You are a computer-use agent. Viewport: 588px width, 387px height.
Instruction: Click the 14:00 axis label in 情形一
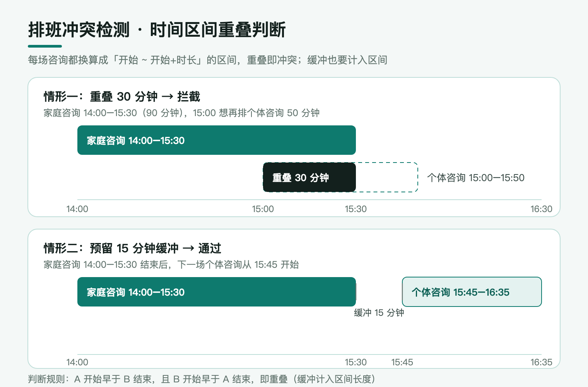[x=77, y=209]
